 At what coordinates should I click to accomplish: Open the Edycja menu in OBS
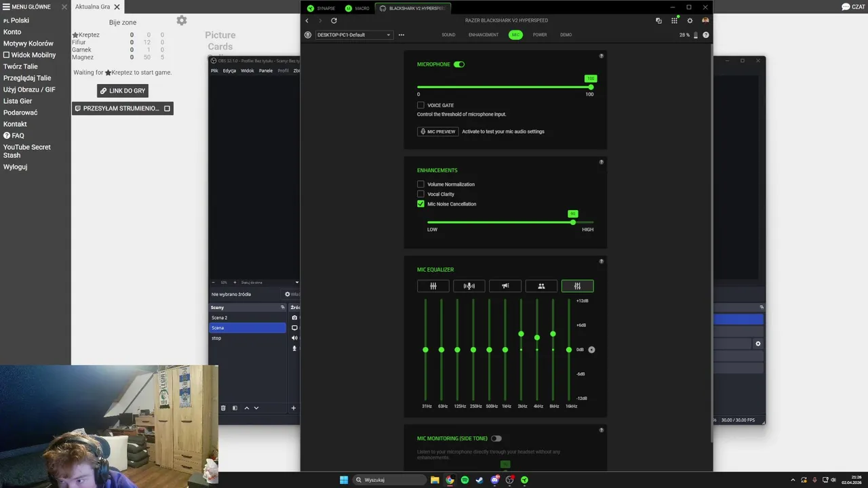pos(229,70)
